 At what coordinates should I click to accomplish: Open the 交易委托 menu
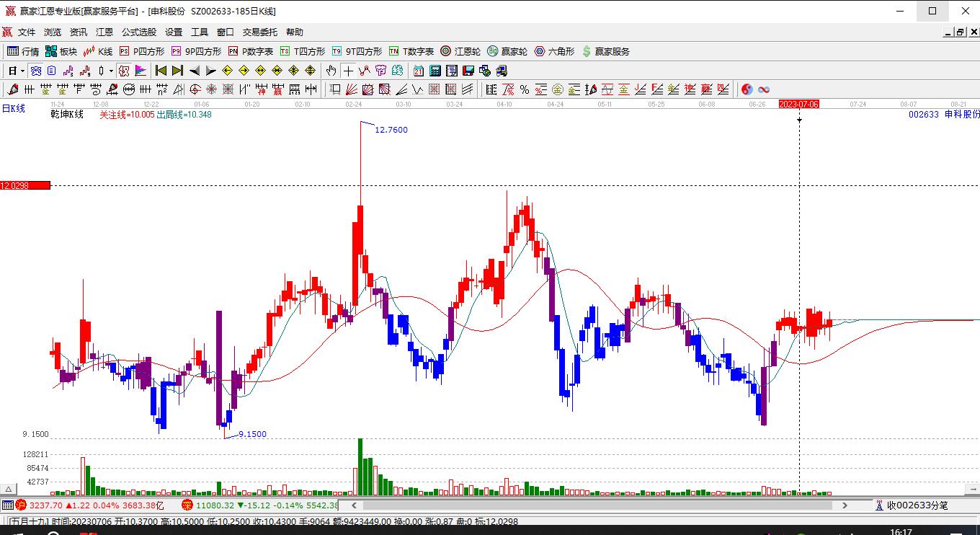tap(260, 32)
